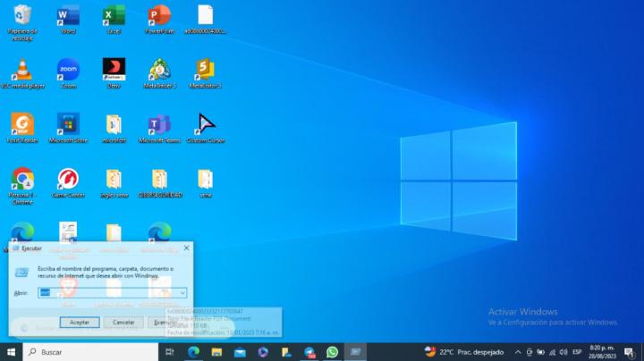
Task: Open Microsoft Edge from the taskbar
Action: coord(193,352)
